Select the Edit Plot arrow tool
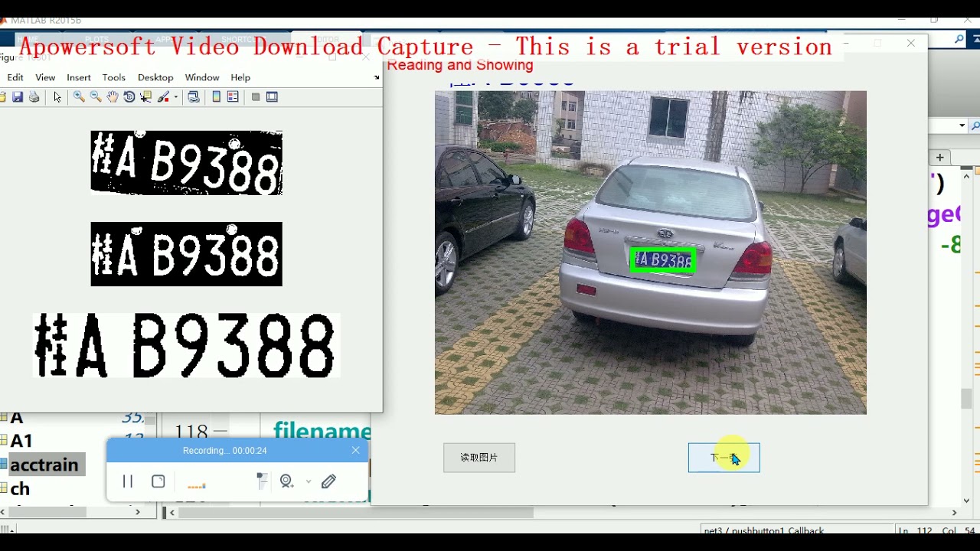The width and height of the screenshot is (980, 551). [x=57, y=97]
